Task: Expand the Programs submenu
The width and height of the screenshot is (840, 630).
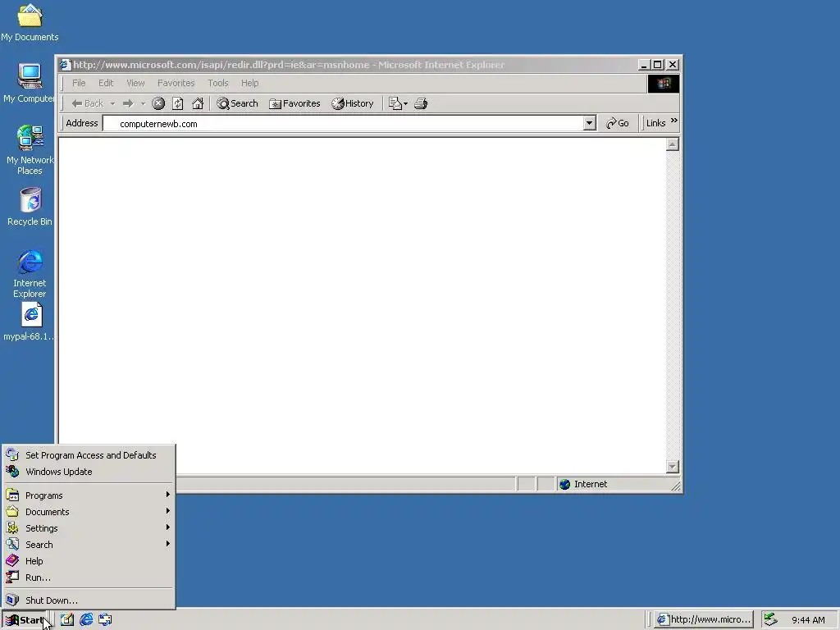Action: [89, 495]
